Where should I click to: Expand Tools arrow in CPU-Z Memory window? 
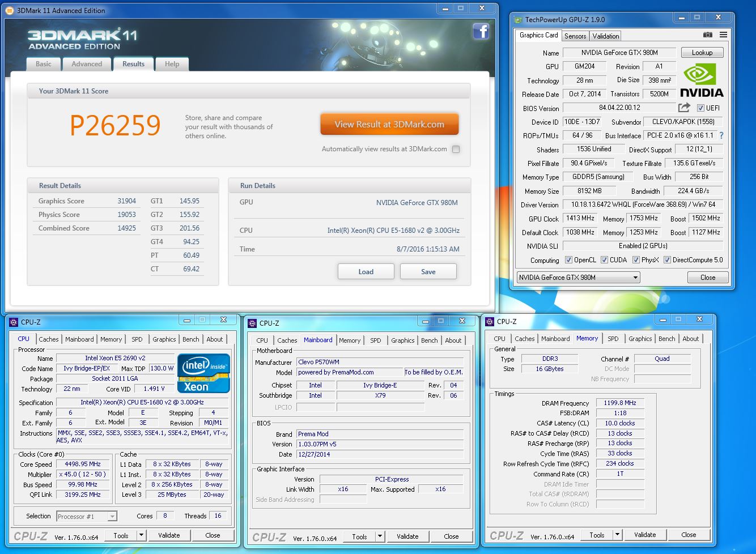pos(618,535)
